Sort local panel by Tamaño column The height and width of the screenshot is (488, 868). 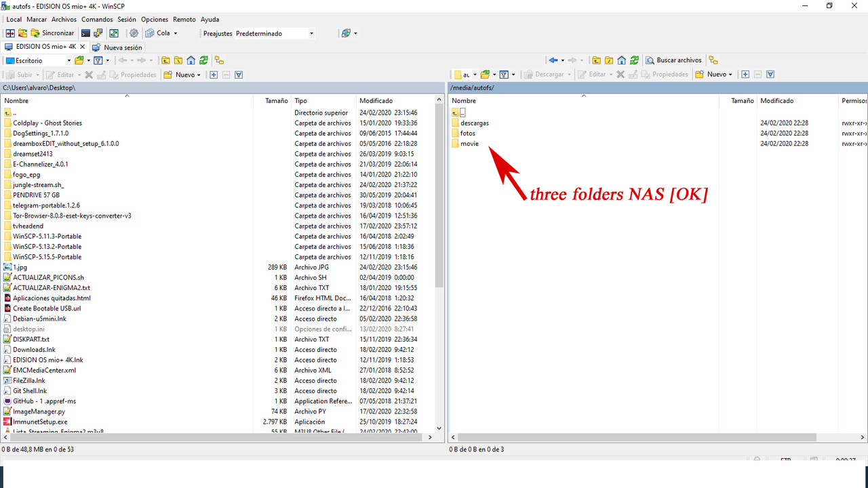[x=272, y=101]
